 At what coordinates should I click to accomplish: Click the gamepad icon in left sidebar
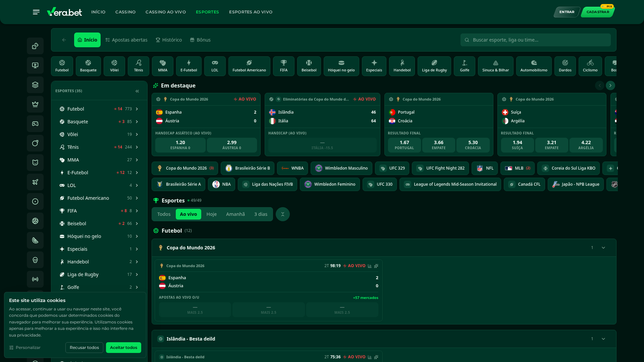click(x=35, y=124)
